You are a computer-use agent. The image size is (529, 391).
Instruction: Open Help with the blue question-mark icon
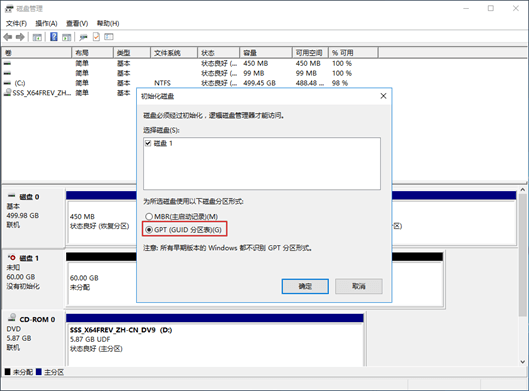(54, 37)
